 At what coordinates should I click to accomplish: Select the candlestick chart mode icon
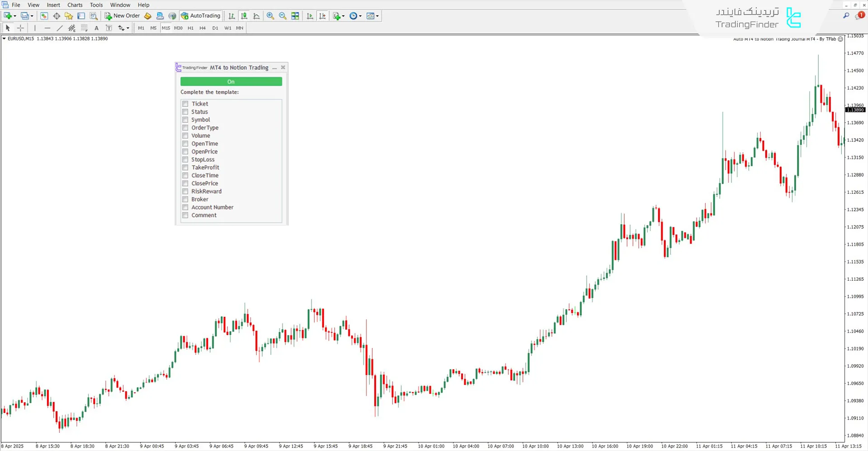[x=244, y=16]
